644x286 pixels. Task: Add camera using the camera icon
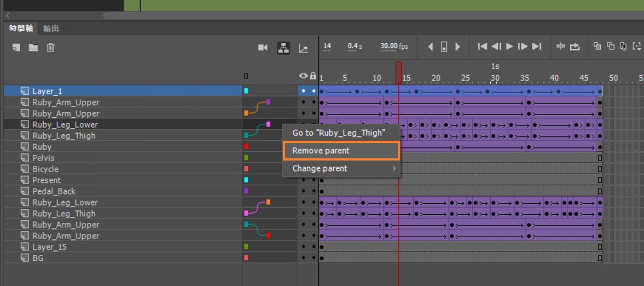coord(263,48)
